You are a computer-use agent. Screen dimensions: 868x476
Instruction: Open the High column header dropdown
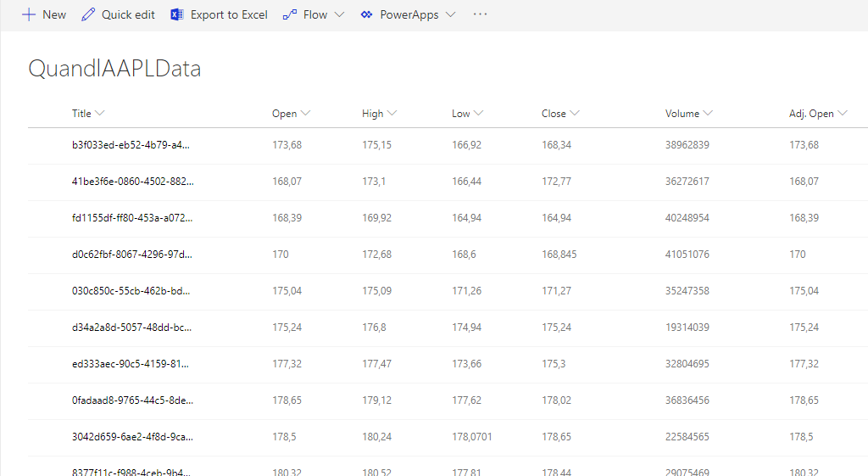(x=379, y=114)
